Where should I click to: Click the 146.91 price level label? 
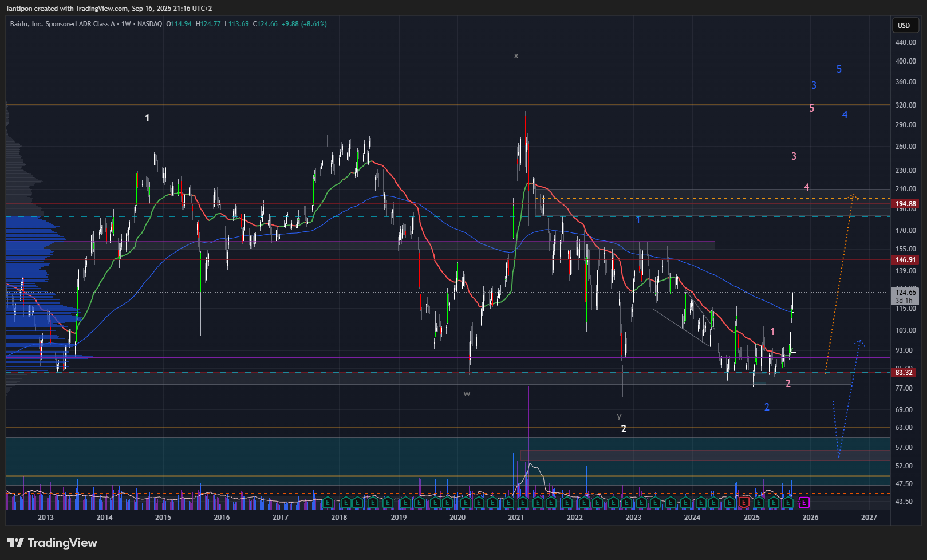[x=905, y=260]
